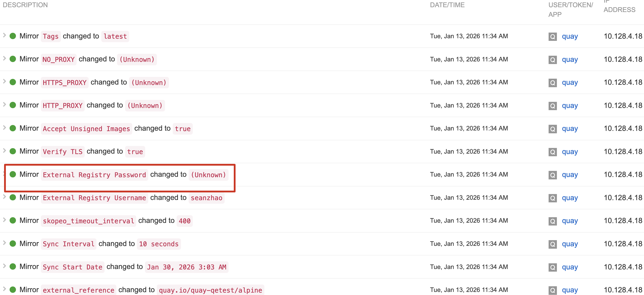
Task: Open quay user link on Verify TLS row
Action: tap(570, 152)
